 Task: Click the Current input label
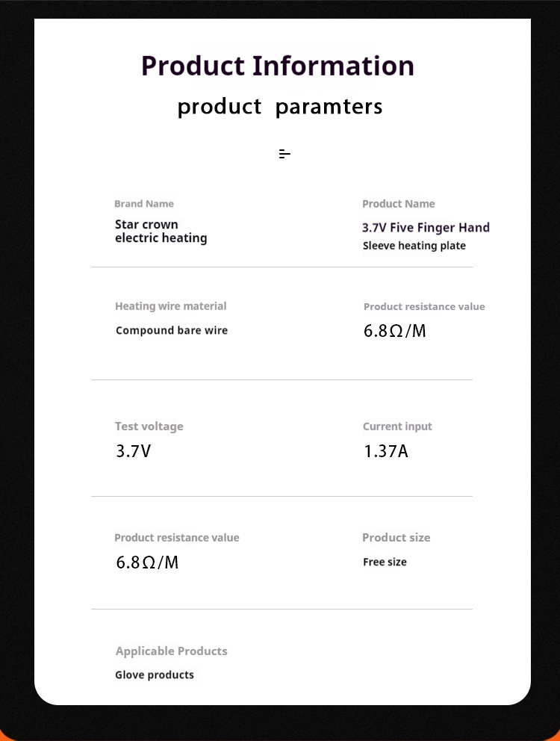(397, 427)
